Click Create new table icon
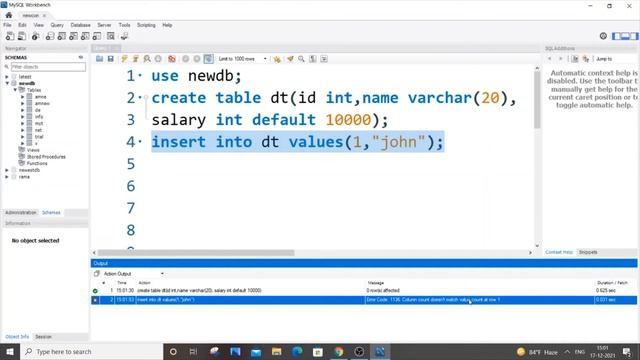Viewport: 640px width, 360px height. click(x=62, y=36)
